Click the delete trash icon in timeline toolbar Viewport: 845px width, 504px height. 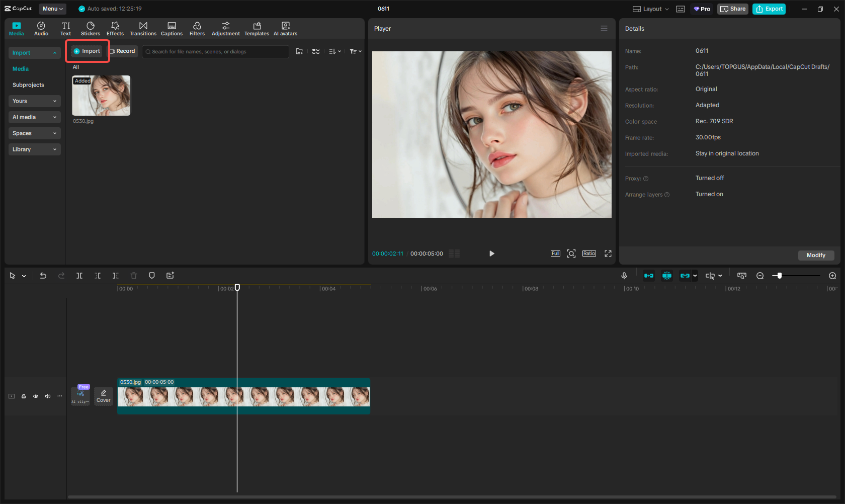(134, 276)
